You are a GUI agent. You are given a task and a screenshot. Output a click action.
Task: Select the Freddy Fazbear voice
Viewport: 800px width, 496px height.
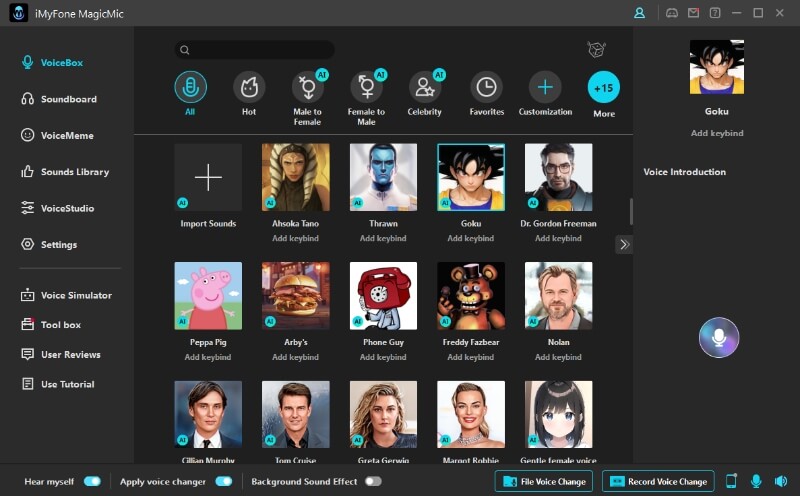click(471, 296)
